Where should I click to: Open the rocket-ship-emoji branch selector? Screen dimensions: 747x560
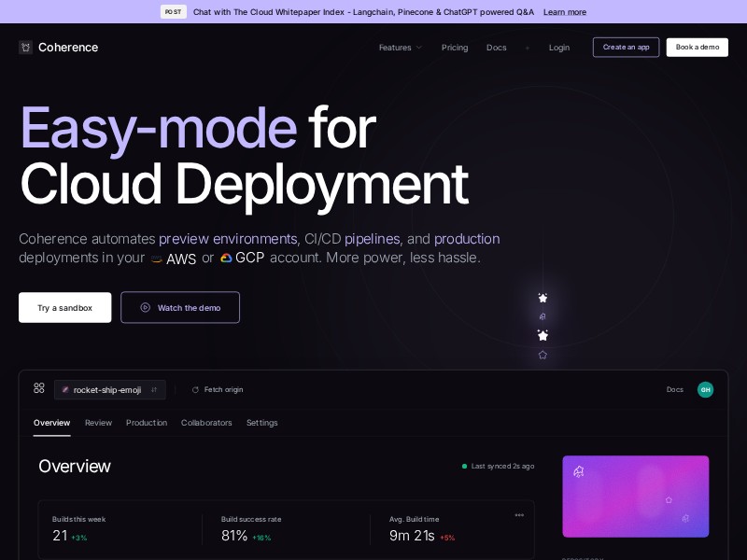point(109,390)
